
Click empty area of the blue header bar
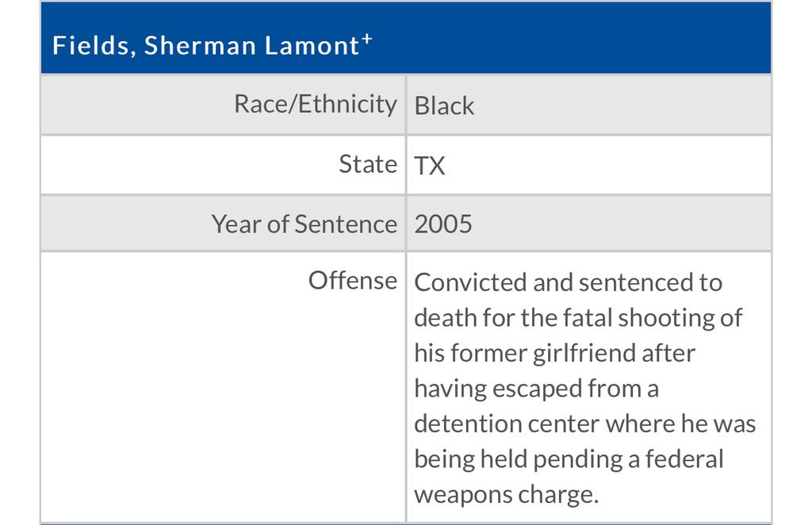coord(569,39)
